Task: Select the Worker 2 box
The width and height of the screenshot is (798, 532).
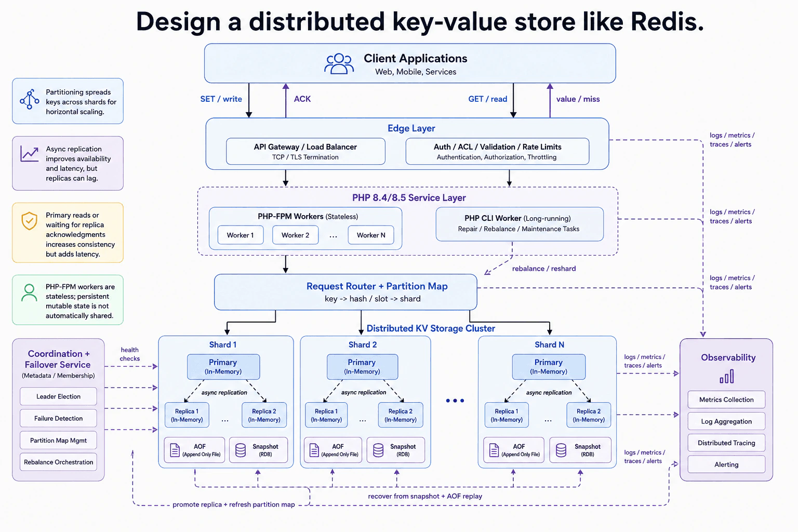Action: (x=295, y=235)
